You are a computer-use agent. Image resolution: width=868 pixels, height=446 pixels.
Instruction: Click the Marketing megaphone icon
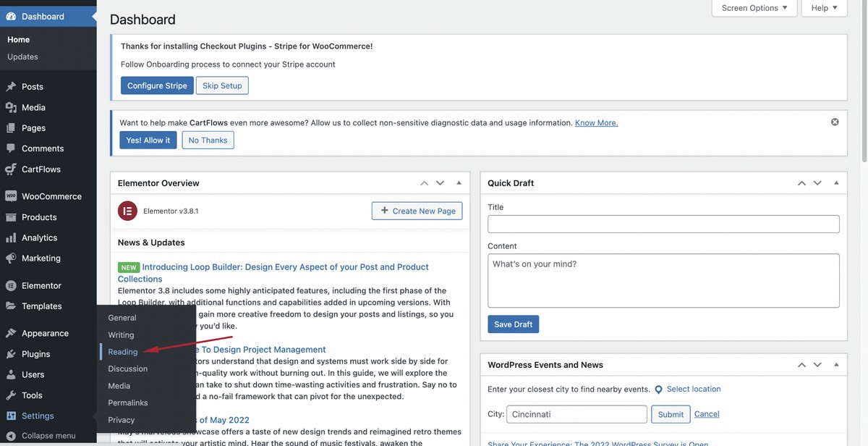coord(11,258)
